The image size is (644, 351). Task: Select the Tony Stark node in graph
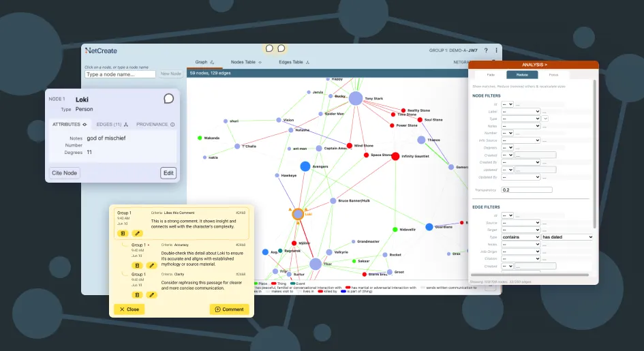click(356, 98)
